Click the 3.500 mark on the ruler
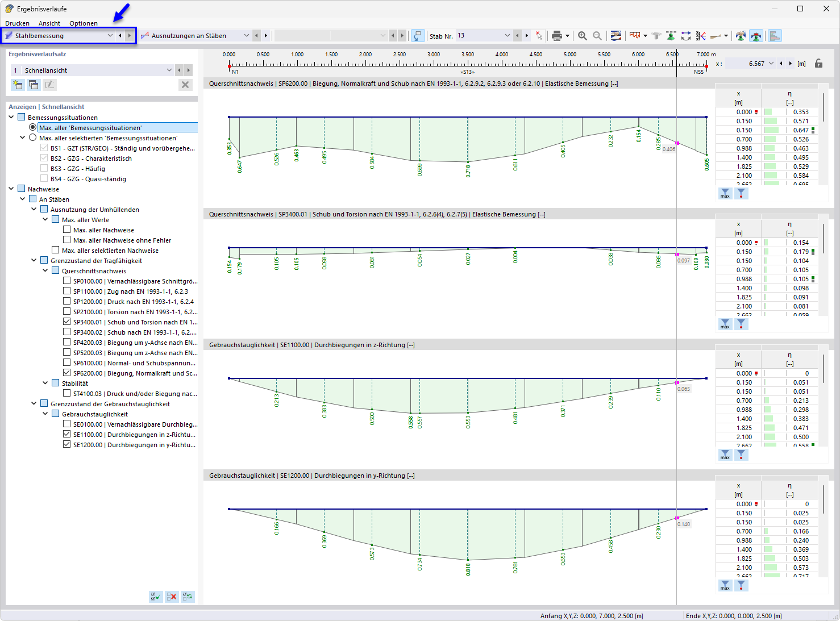The width and height of the screenshot is (840, 621). [468, 55]
